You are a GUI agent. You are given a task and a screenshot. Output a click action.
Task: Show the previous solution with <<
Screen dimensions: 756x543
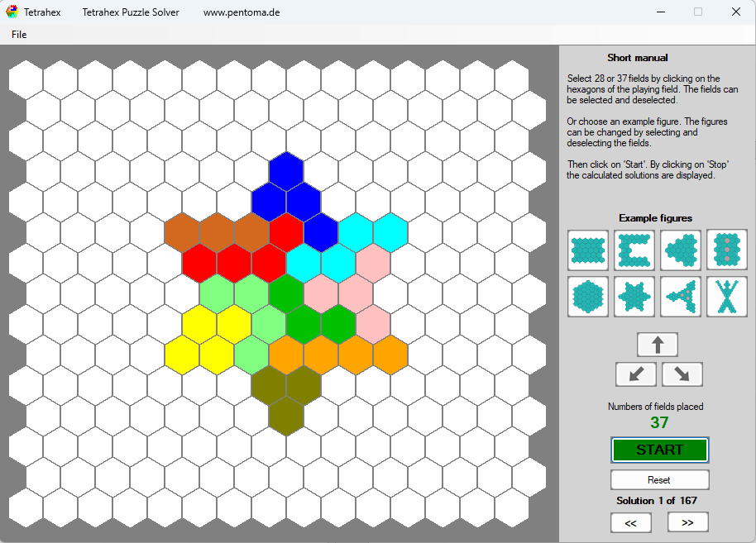click(631, 522)
